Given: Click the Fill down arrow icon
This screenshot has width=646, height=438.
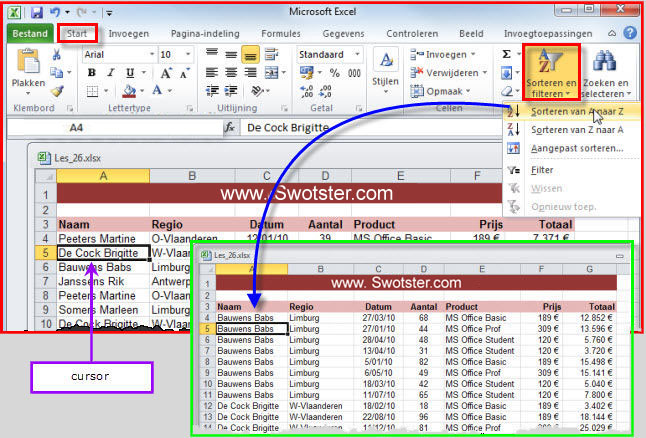Looking at the screenshot, I should [506, 73].
